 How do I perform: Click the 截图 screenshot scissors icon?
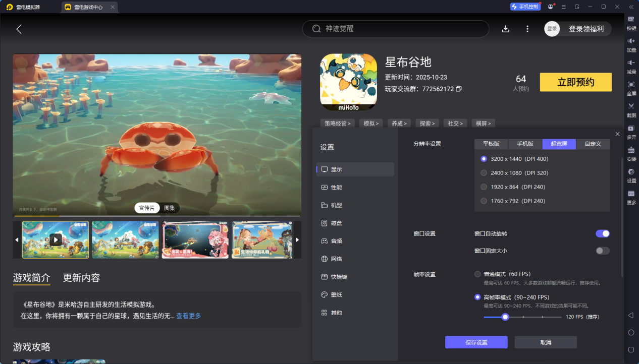click(631, 106)
